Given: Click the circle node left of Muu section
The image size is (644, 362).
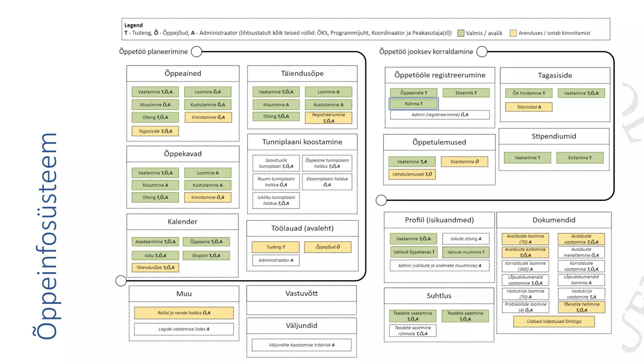Looking at the screenshot, I should [121, 281].
